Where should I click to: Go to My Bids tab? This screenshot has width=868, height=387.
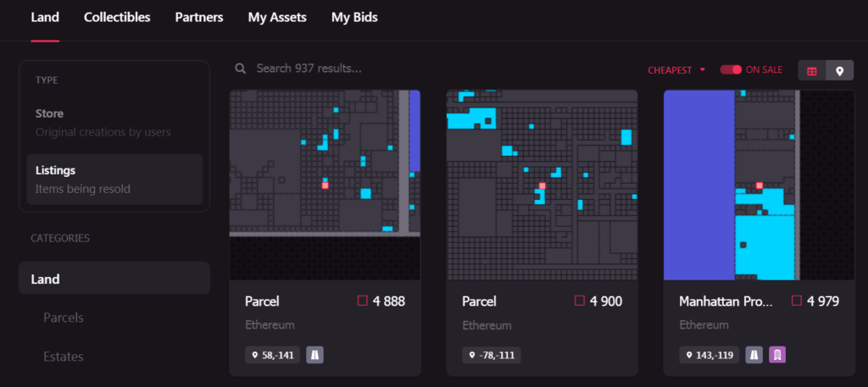(x=354, y=17)
